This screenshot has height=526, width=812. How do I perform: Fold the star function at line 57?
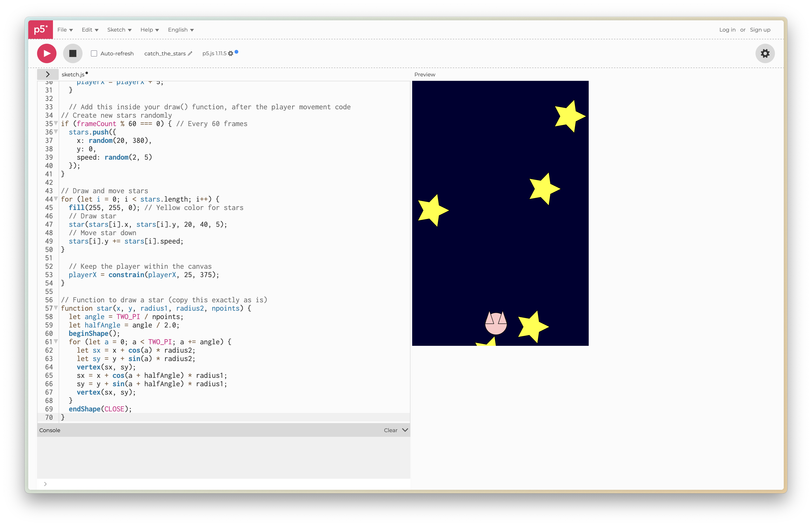(x=56, y=308)
